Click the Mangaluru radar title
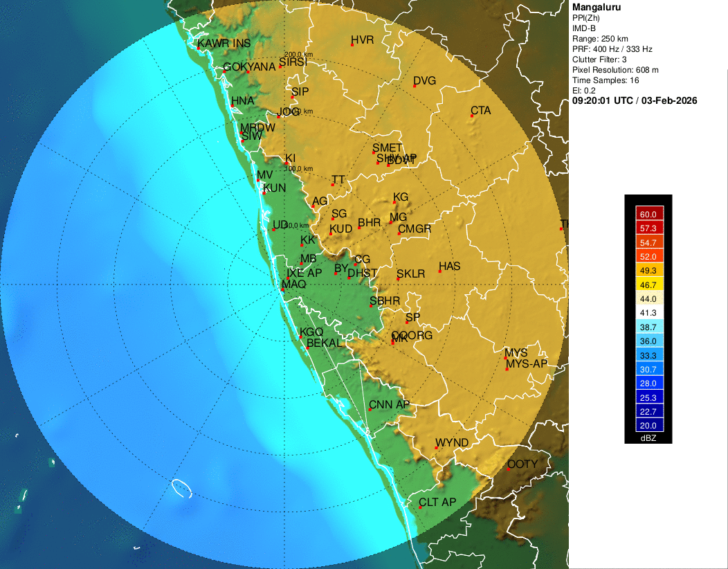This screenshot has width=728, height=569. tap(597, 7)
